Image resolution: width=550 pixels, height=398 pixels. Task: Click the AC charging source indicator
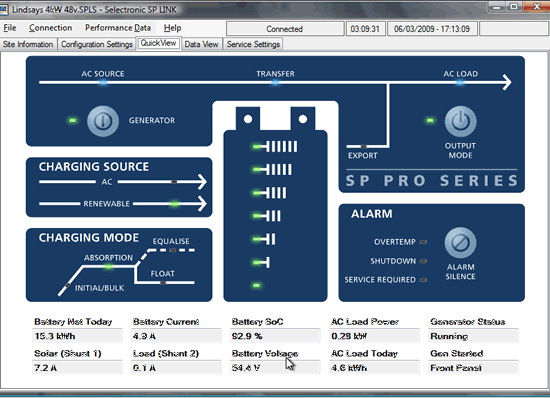[174, 182]
